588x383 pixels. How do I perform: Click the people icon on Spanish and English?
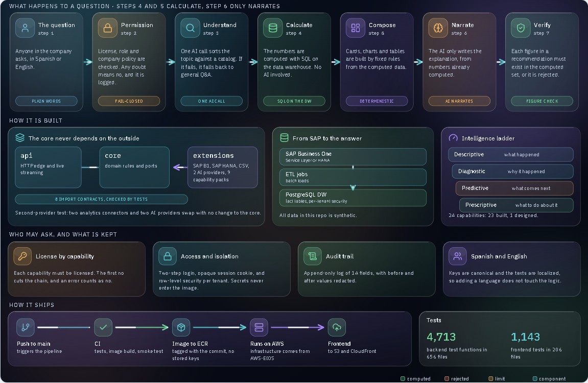click(x=458, y=256)
